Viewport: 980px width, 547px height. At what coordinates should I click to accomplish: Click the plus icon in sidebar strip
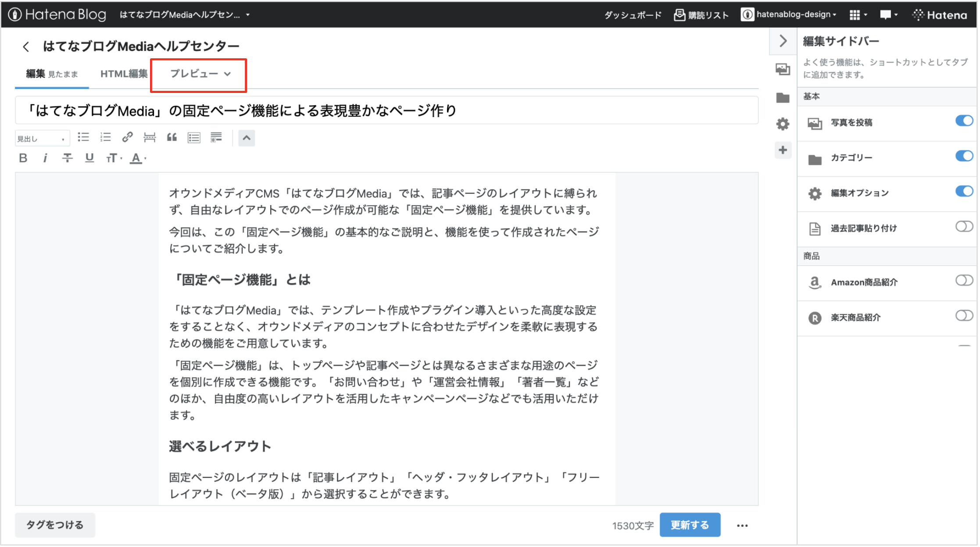[783, 150]
